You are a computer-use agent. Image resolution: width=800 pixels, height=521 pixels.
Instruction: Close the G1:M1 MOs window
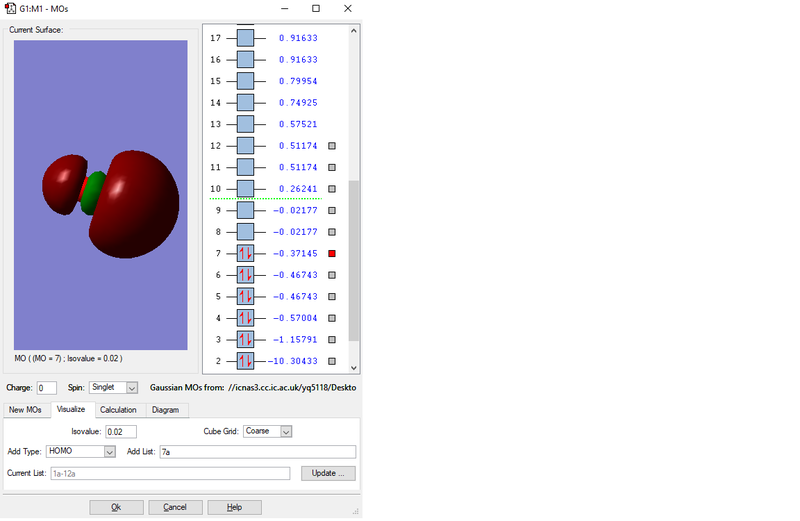pos(347,9)
